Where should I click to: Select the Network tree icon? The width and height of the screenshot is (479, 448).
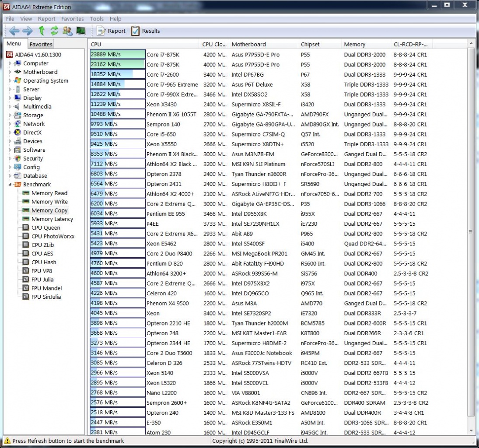point(18,124)
